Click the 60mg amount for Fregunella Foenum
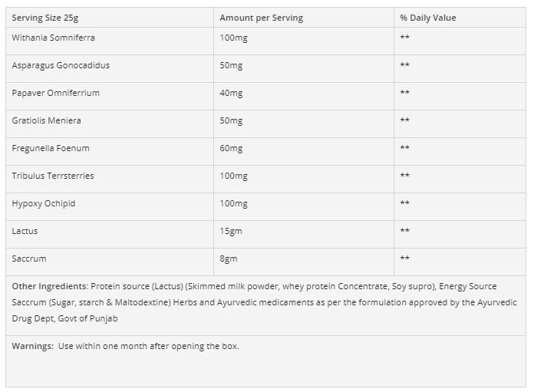The image size is (534, 392). pos(231,148)
